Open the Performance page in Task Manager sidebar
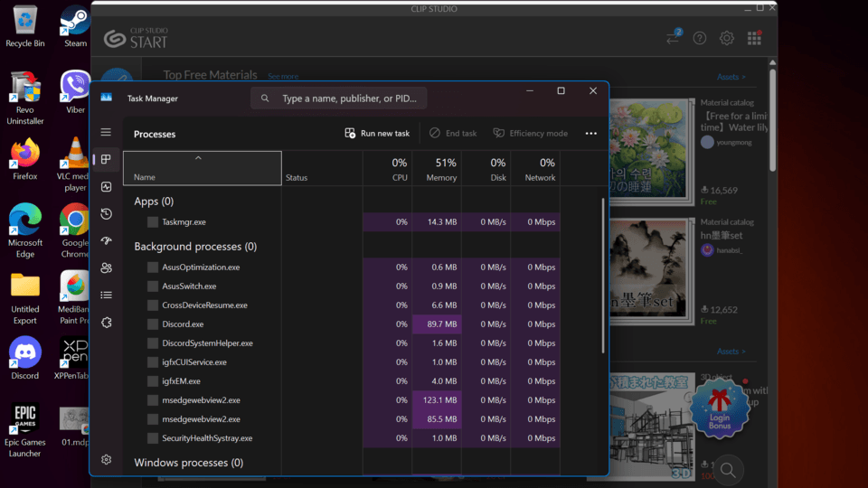 point(107,187)
